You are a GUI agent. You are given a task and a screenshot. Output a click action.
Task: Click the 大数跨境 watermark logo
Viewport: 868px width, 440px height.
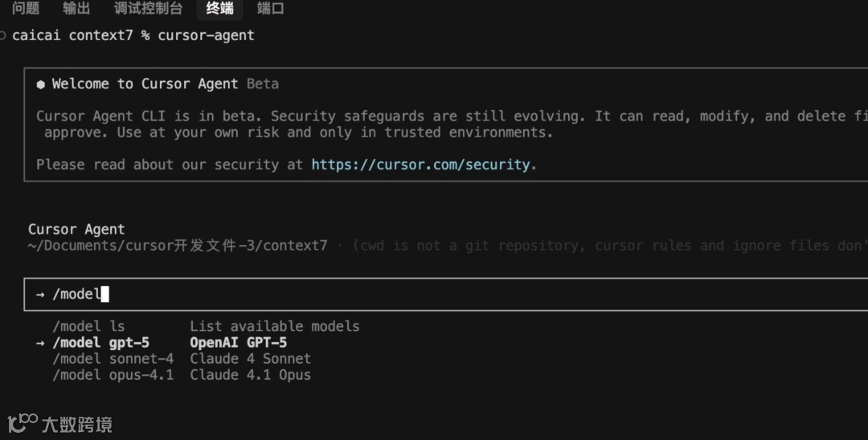[59, 423]
